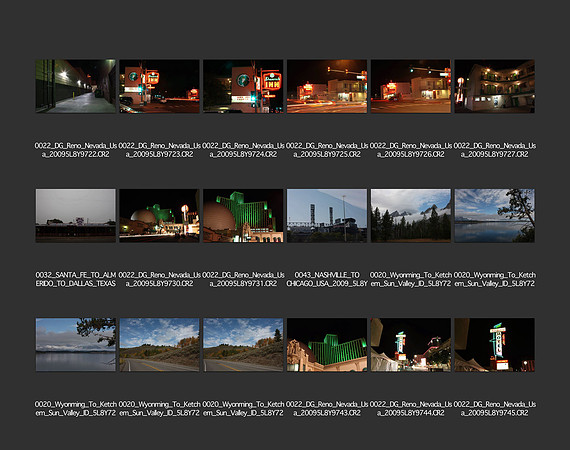Open the Nashville to Chicago industrial towers thumbnail
Image resolution: width=570 pixels, height=450 pixels.
click(x=327, y=216)
